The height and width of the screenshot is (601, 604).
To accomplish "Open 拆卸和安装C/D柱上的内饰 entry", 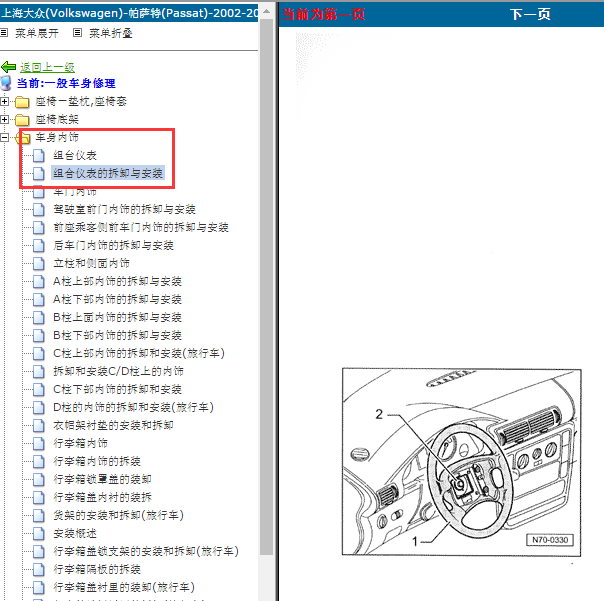I will [119, 371].
